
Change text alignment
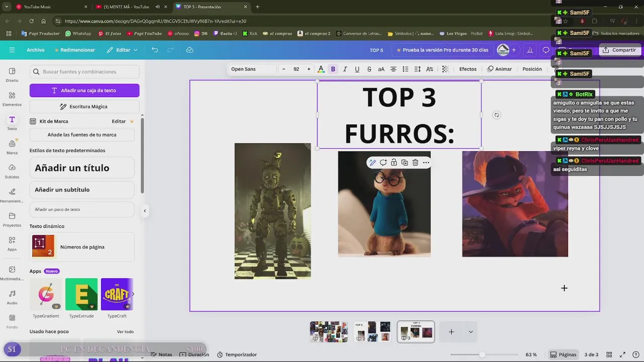click(393, 69)
